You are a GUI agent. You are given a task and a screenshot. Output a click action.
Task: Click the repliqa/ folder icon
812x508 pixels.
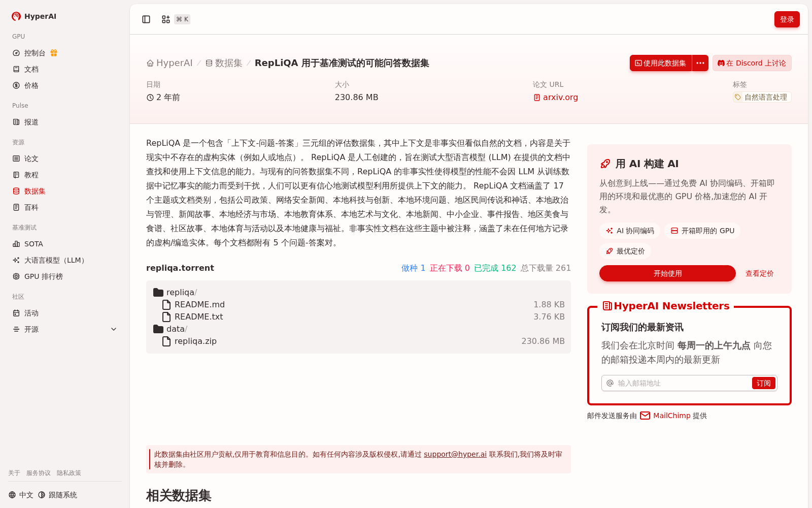point(158,292)
